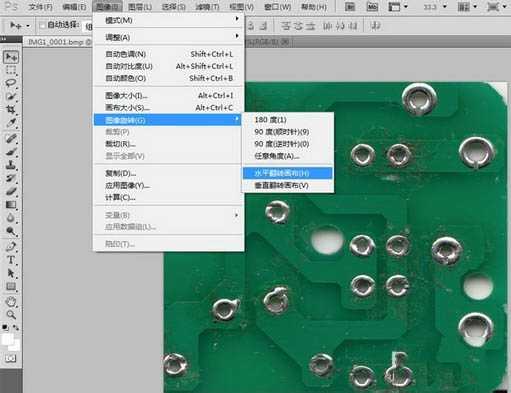This screenshot has width=511, height=393.
Task: Select the Quick Selection tool
Action: coord(11,97)
